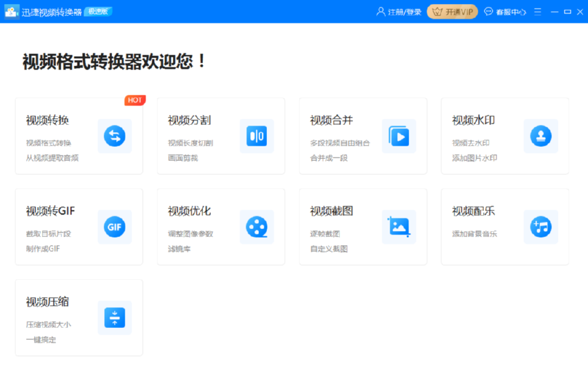Click the 制作成GIF description text
Viewport: 588px width, 382px height.
(43, 249)
